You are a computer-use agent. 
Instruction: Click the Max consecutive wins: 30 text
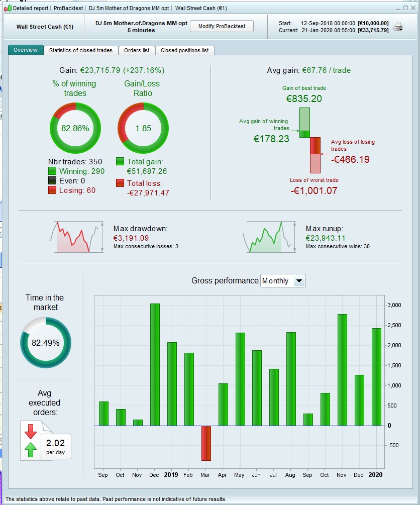click(x=338, y=246)
